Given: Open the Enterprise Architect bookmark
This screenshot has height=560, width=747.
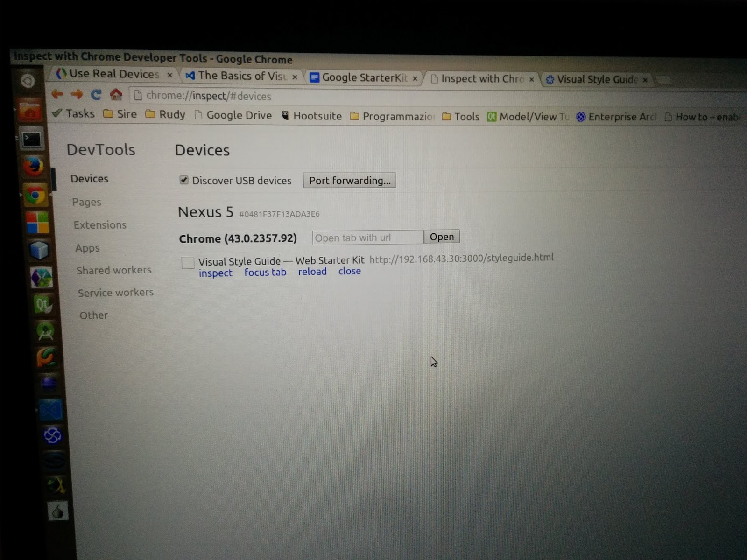Looking at the screenshot, I should tap(616, 117).
